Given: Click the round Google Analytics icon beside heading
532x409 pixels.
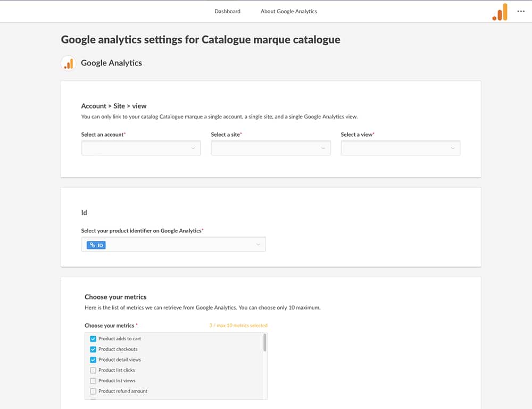Looking at the screenshot, I should pos(69,63).
